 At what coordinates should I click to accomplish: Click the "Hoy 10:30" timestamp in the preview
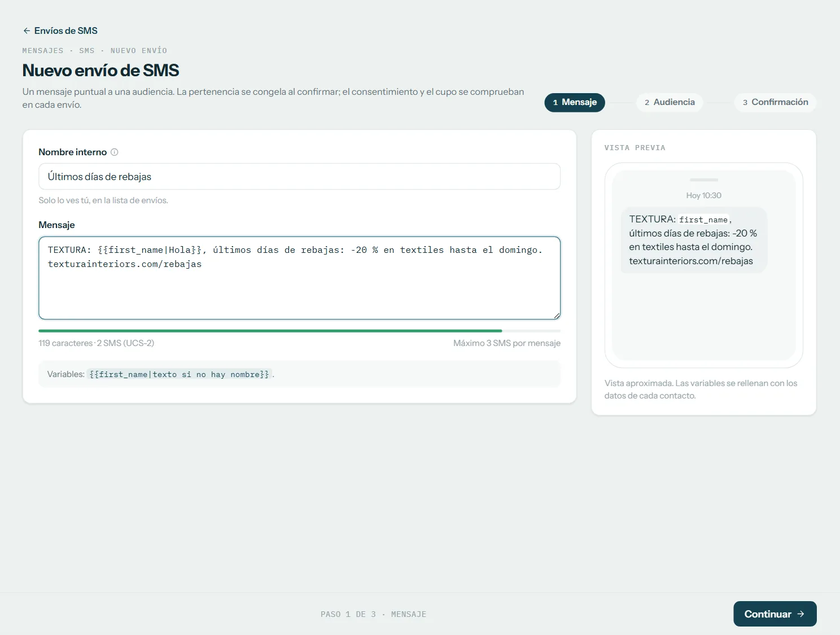tap(703, 195)
